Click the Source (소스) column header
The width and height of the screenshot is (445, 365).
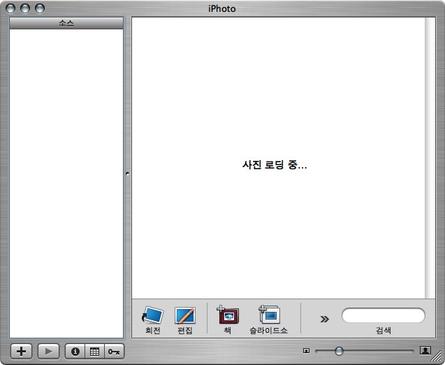(x=66, y=23)
